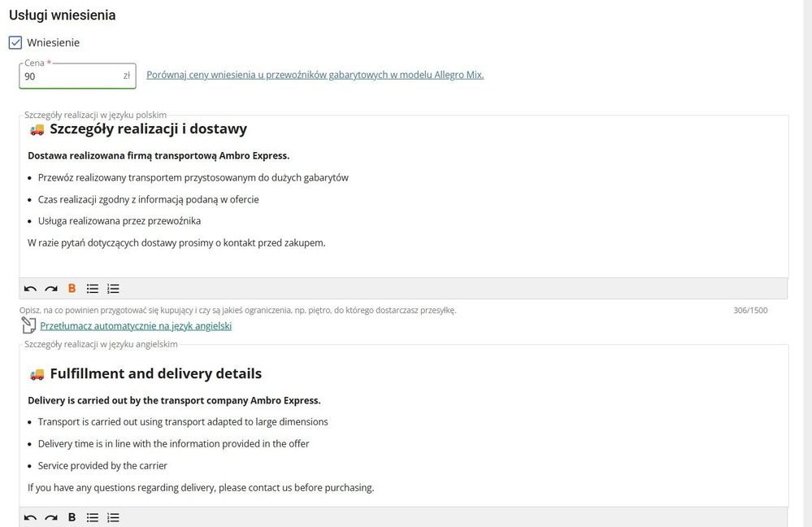This screenshot has width=812, height=527.
Task: Toggle bold in Polish description editor
Action: pyautogui.click(x=72, y=289)
